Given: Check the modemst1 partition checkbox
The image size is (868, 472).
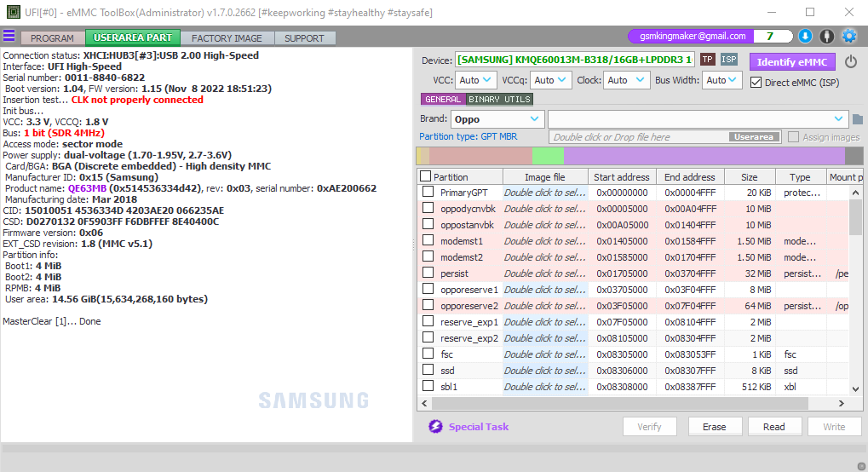Looking at the screenshot, I should click(x=428, y=240).
